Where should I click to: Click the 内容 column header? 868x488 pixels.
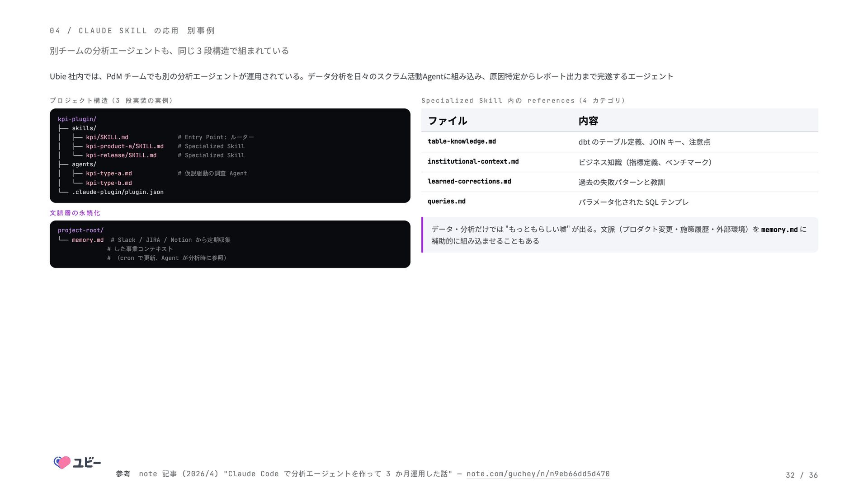point(588,121)
